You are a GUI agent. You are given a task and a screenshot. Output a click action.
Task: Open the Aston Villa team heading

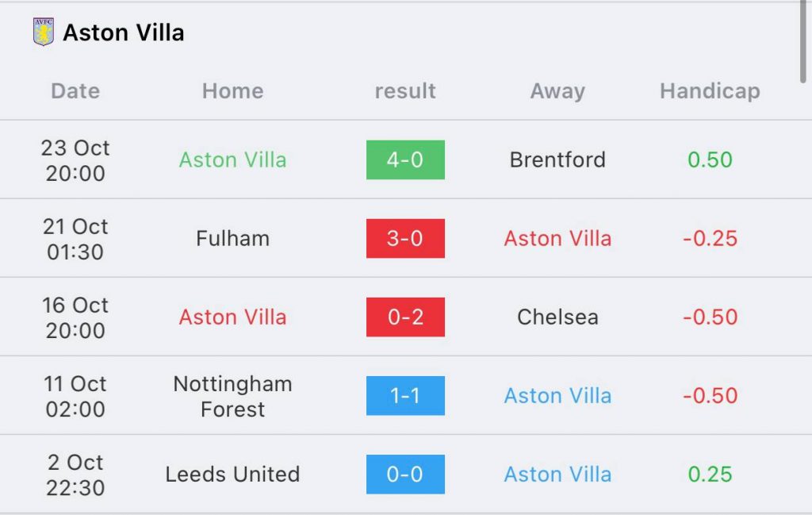tap(123, 33)
